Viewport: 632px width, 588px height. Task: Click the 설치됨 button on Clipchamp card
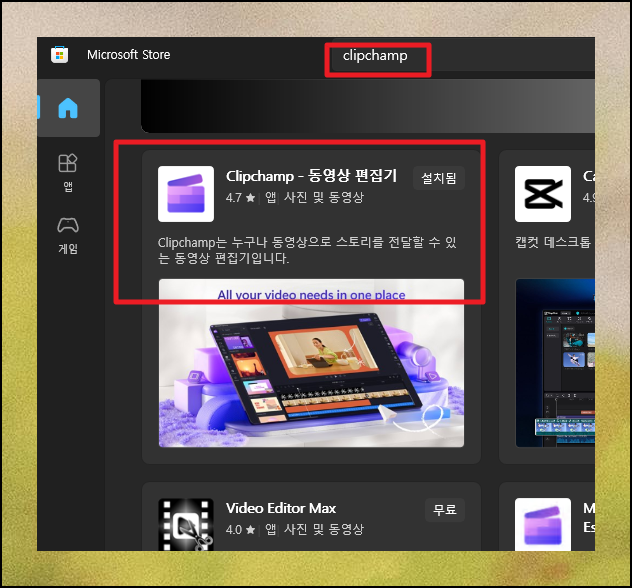[439, 178]
